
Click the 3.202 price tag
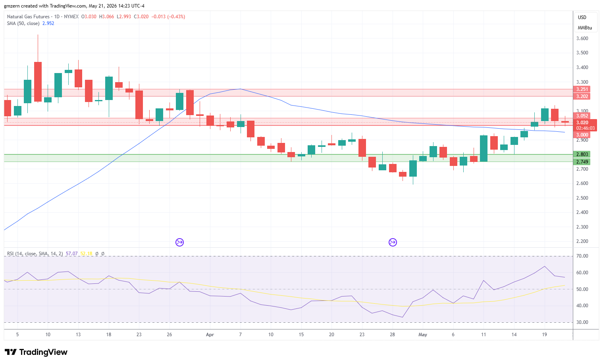(582, 96)
